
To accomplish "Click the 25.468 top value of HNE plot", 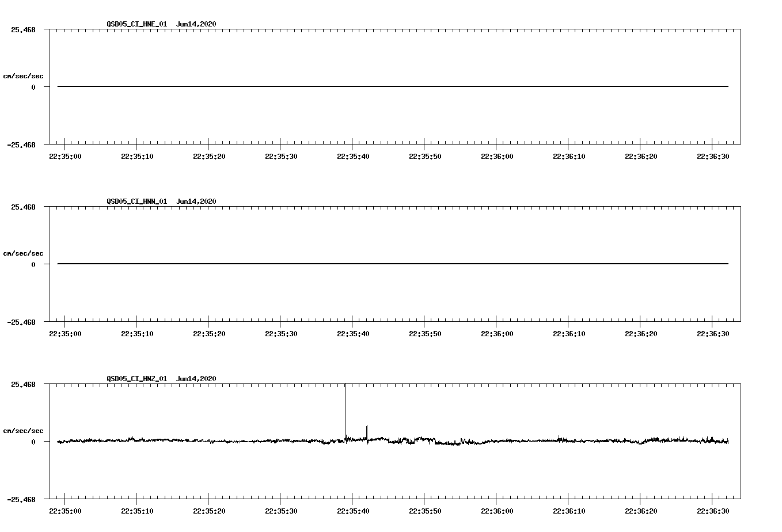I will (23, 29).
